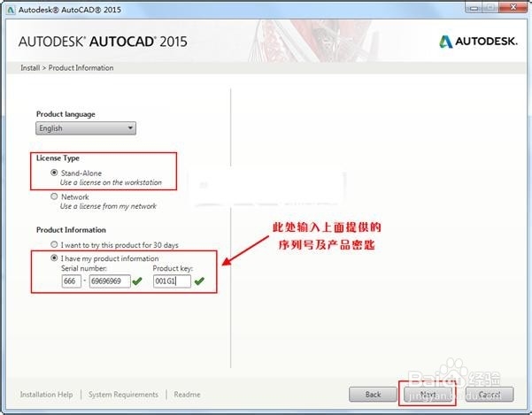Choose the 30 day trial option
532x415 pixels.
click(x=54, y=244)
